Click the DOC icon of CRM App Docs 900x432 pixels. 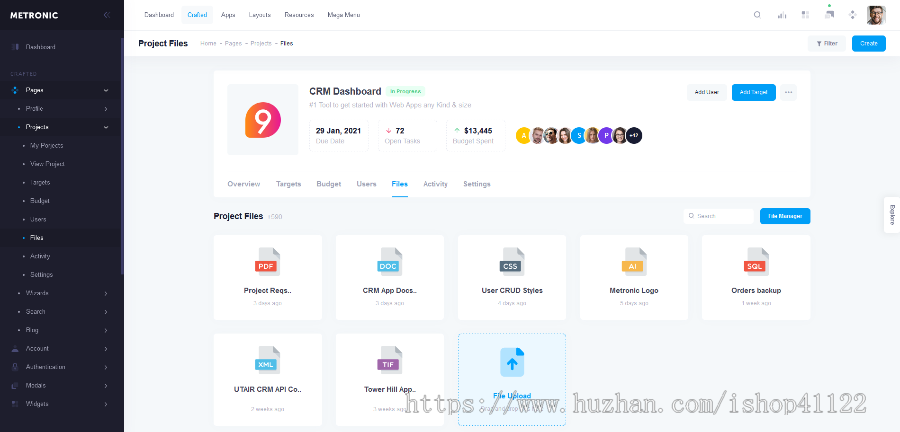(390, 262)
